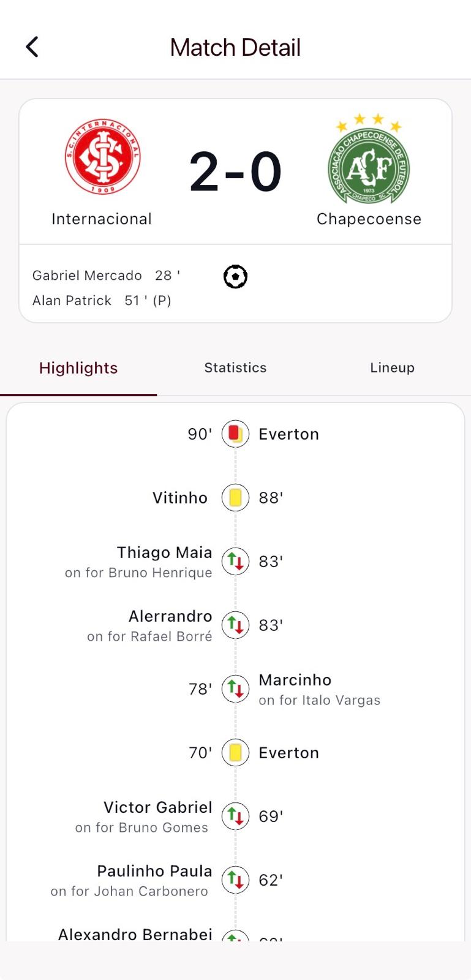Screen dimensions: 471x980
Task: Tap the back arrow icon
Action: click(32, 47)
